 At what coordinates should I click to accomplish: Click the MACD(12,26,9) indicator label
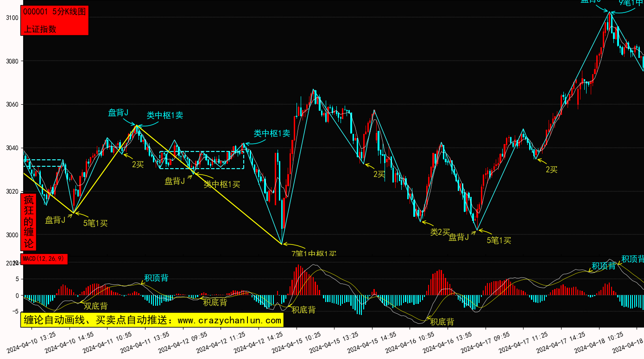44,258
